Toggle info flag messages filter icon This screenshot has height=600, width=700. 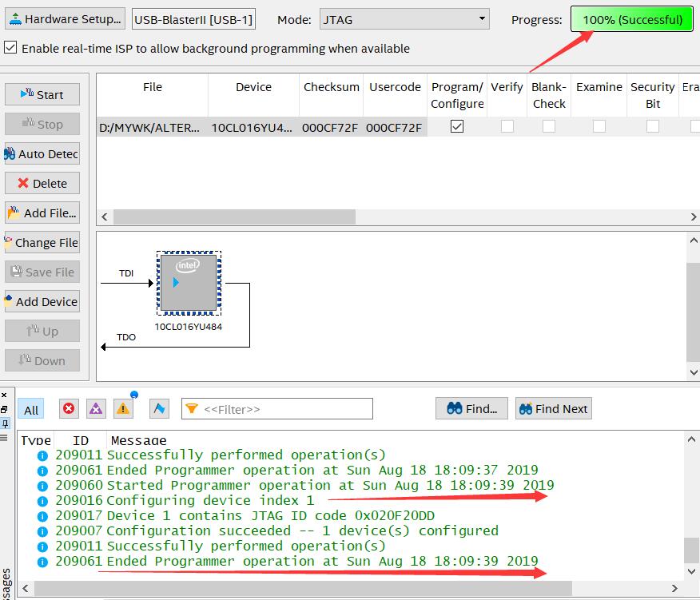click(x=159, y=408)
